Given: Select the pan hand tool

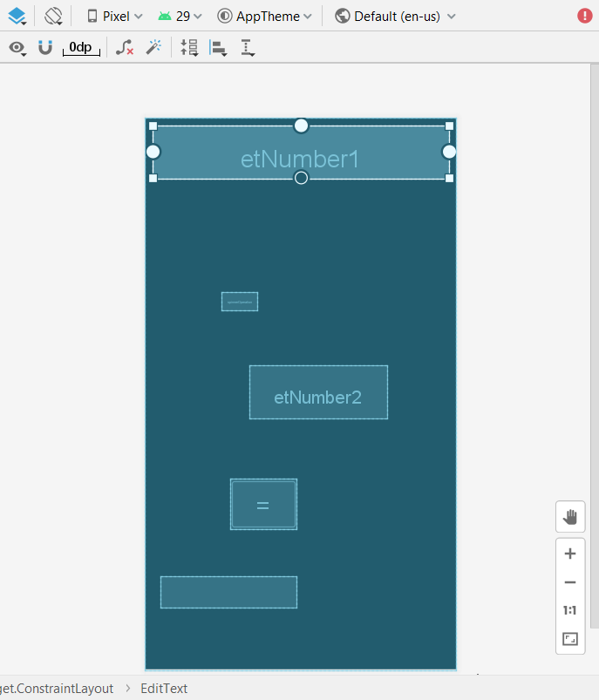Looking at the screenshot, I should point(570,517).
